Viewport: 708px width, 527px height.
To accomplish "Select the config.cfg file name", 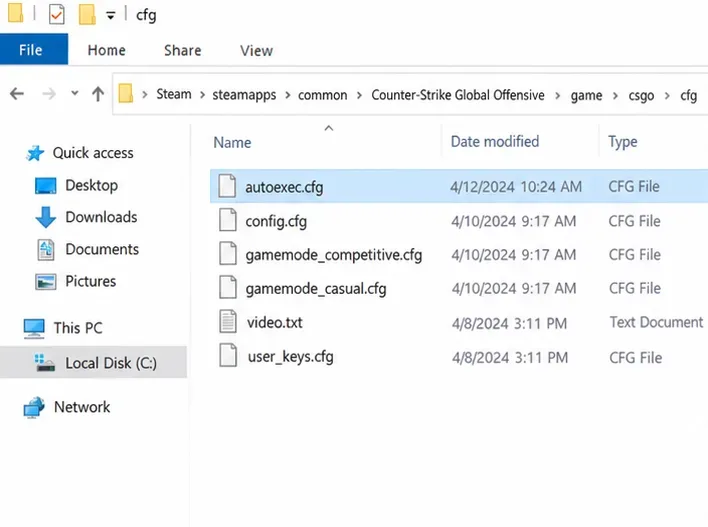I will coord(276,221).
